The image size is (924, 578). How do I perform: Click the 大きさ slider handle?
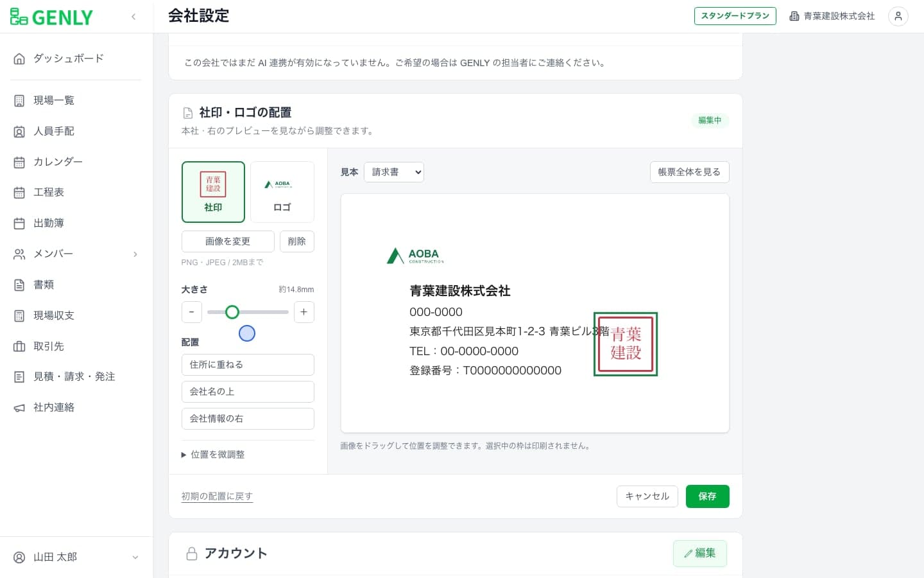(x=232, y=312)
